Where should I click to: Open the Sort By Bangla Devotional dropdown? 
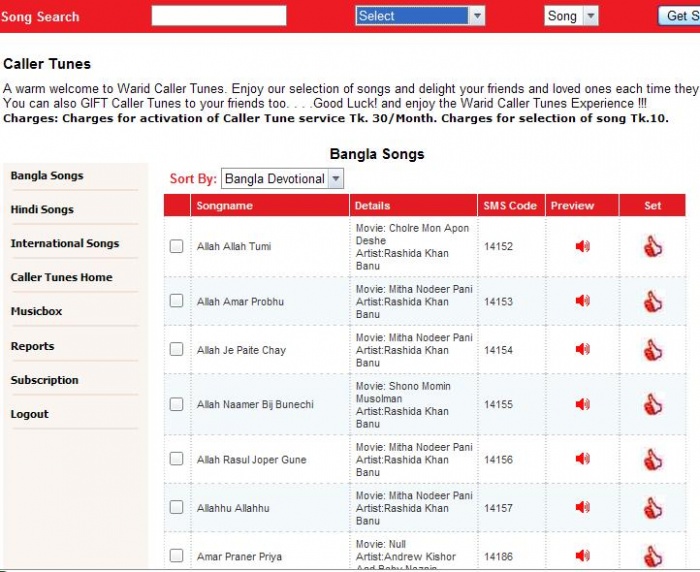coord(282,178)
